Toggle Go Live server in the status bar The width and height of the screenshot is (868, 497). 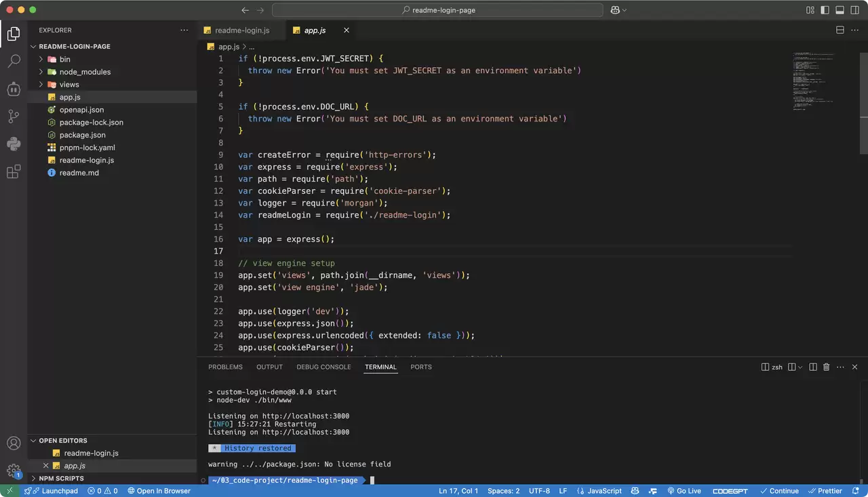684,491
